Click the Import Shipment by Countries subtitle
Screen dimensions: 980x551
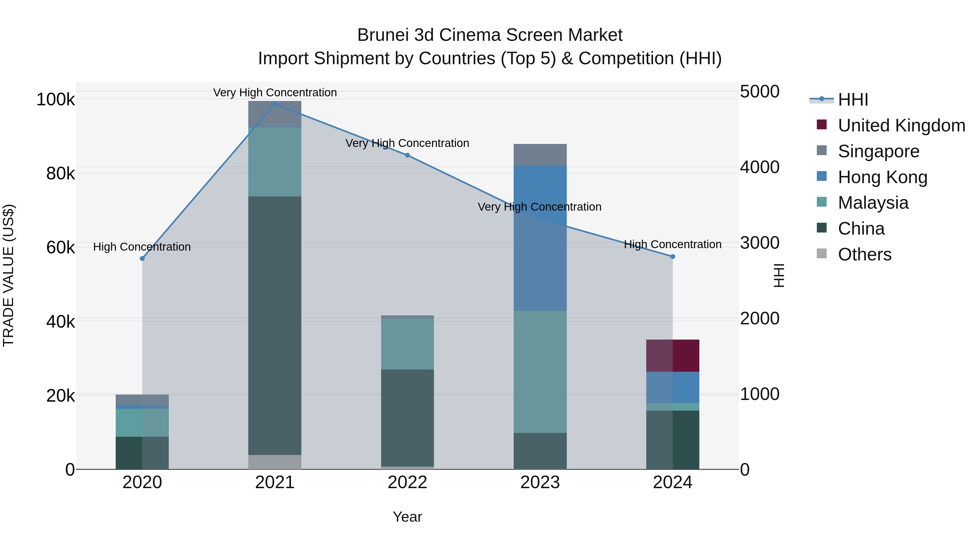[490, 59]
